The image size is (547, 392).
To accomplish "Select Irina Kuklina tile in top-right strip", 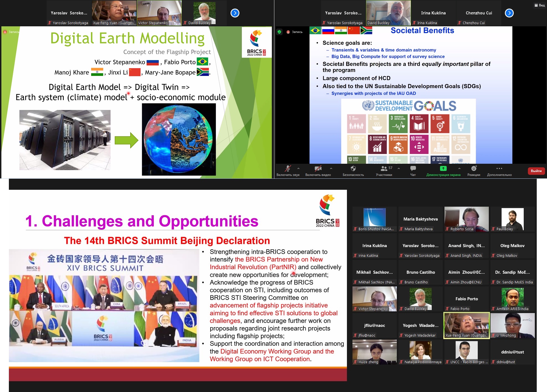I will tap(434, 13).
